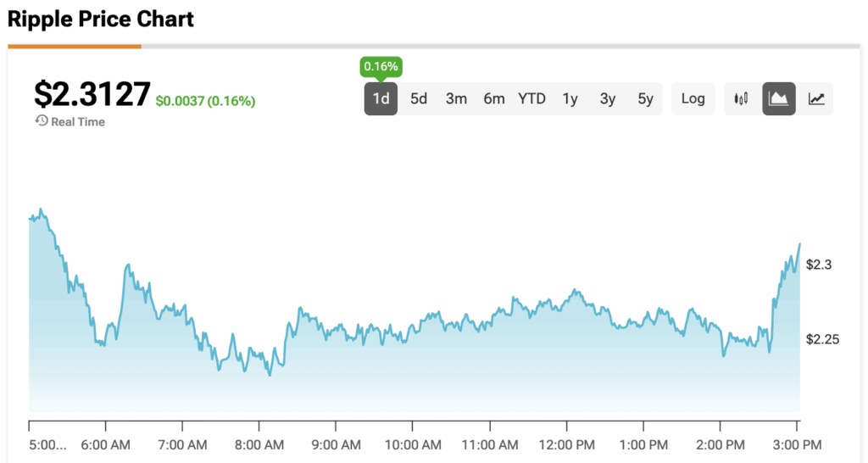
Task: Click the $2.25 price axis label
Action: 823,339
